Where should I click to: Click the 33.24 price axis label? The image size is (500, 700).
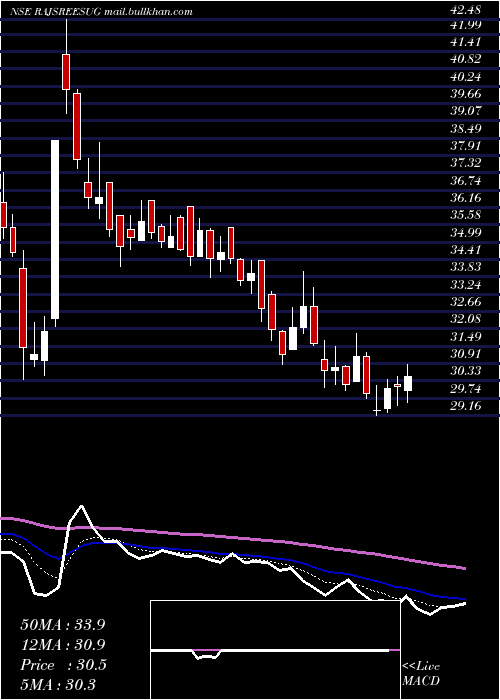pos(465,285)
